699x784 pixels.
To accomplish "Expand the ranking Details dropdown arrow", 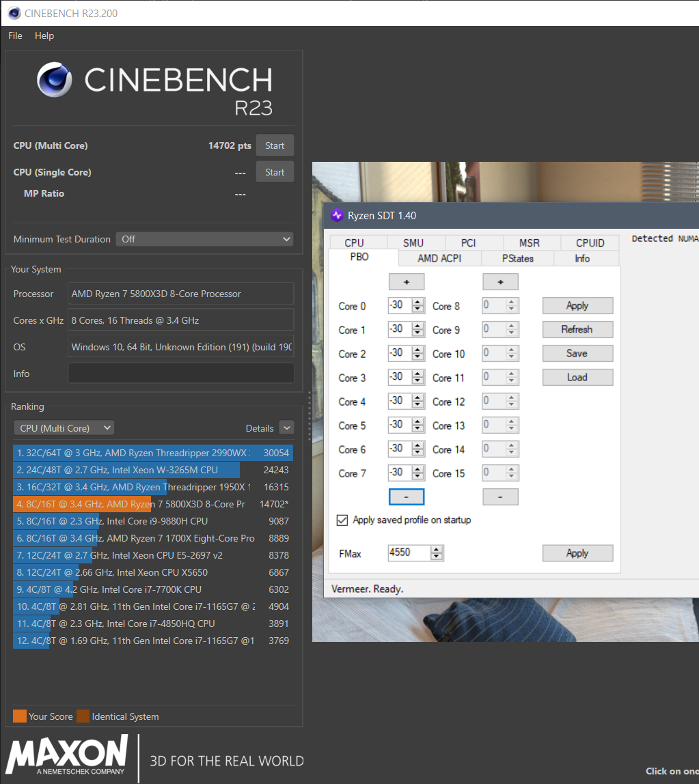I will [287, 428].
